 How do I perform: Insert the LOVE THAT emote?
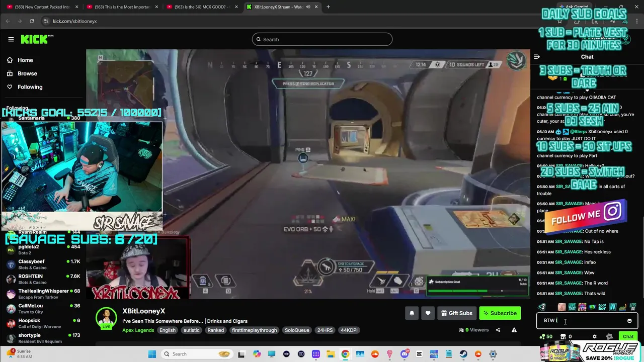point(572,307)
